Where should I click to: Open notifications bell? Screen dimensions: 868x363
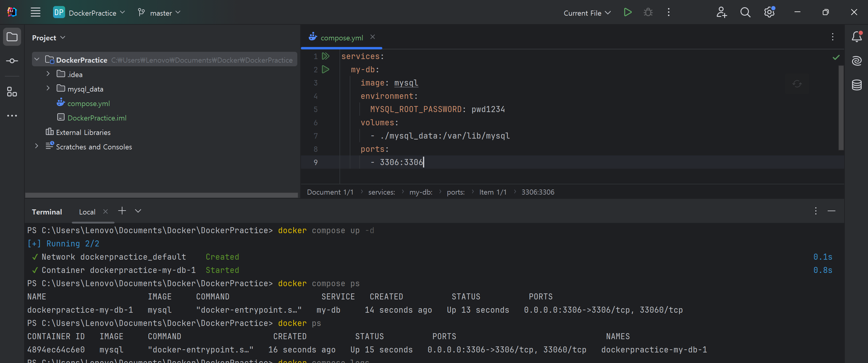(x=857, y=37)
